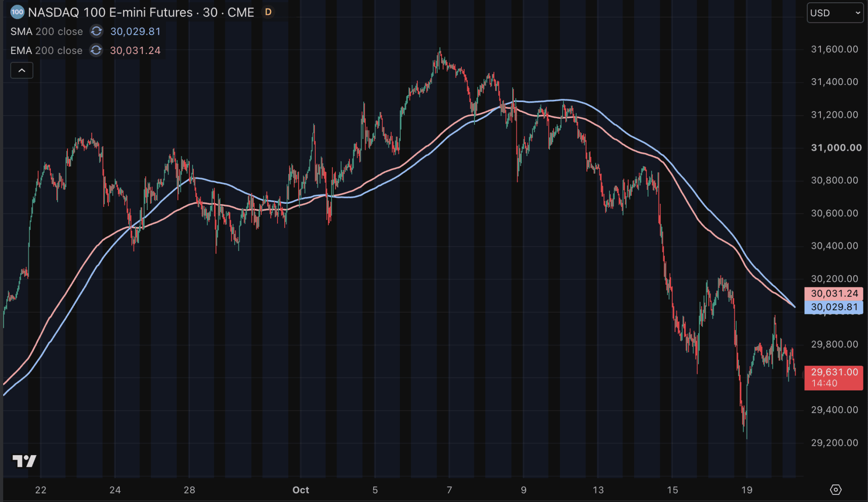Click the 29,200.00 price axis label

click(835, 443)
